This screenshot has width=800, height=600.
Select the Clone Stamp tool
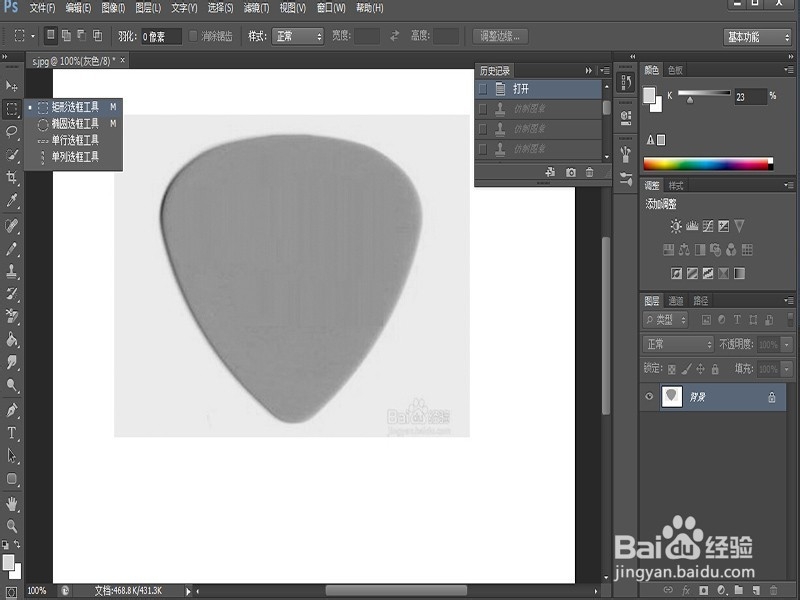coord(12,271)
